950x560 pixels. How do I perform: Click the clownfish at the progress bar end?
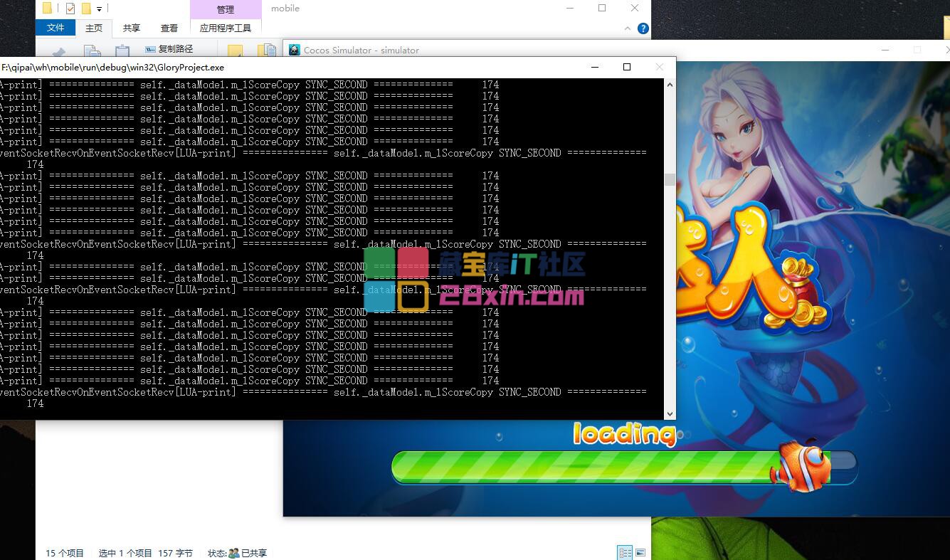(x=803, y=465)
